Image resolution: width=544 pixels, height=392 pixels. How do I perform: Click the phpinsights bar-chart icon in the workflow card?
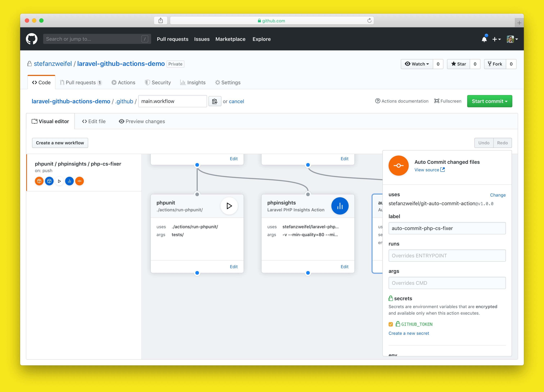340,206
